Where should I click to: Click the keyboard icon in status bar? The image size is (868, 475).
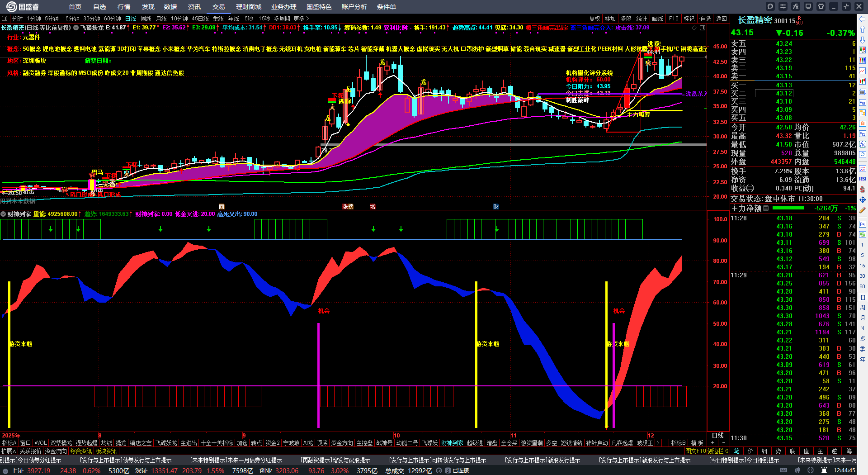783,470
